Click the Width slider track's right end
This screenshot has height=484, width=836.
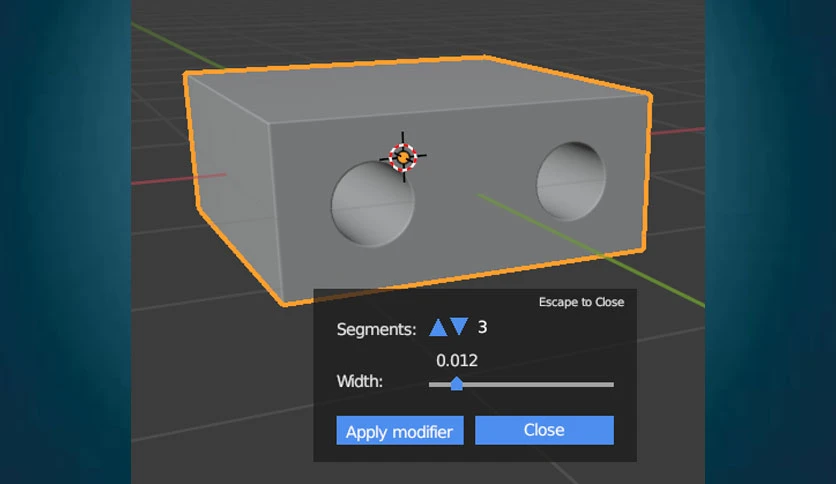611,384
